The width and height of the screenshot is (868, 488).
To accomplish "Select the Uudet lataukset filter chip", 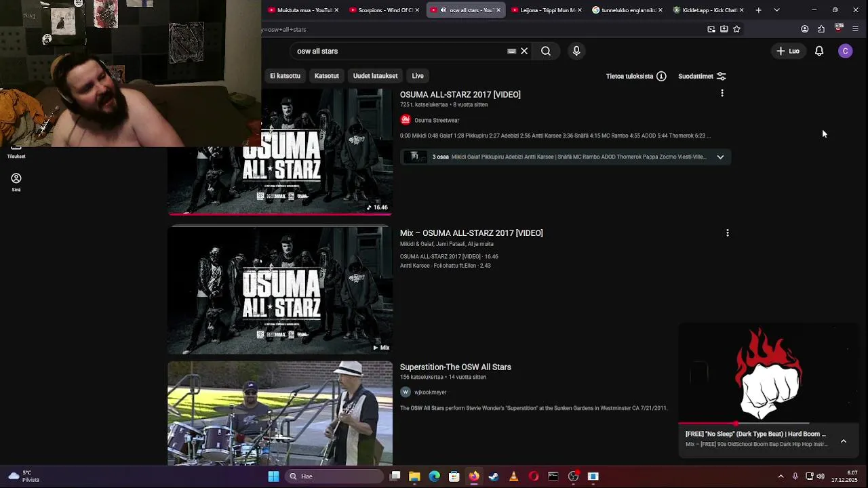I will point(375,76).
